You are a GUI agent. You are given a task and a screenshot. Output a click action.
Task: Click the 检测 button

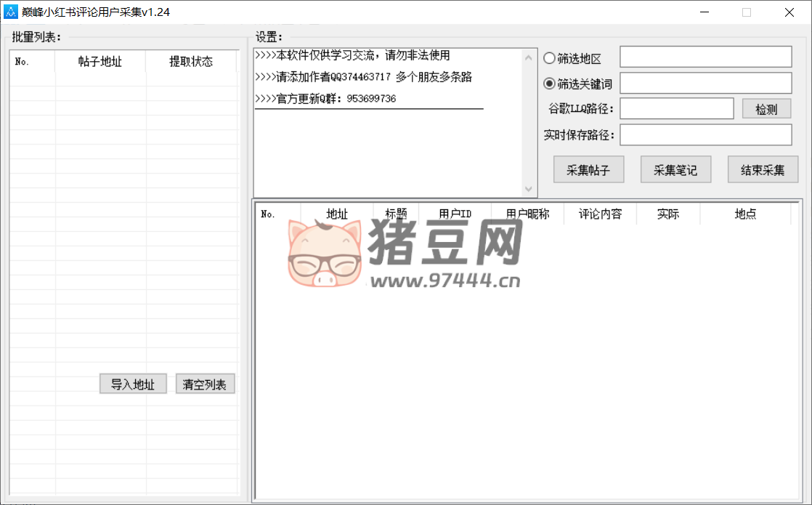pos(766,109)
